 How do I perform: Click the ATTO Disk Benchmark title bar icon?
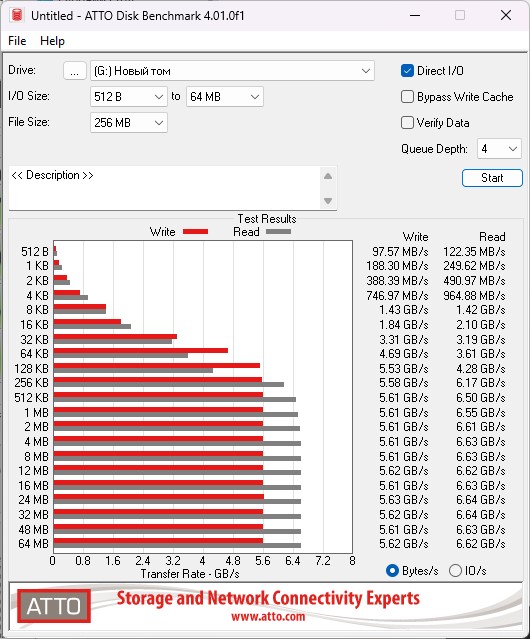tap(17, 15)
